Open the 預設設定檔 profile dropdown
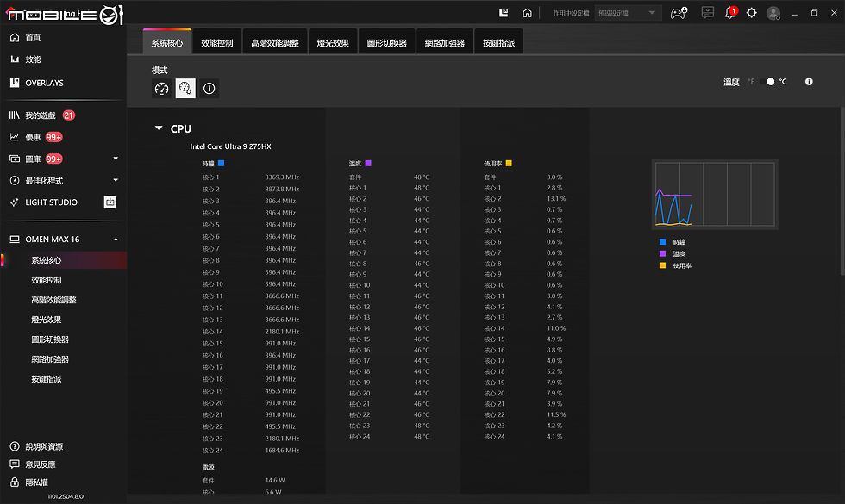Screen dimensions: 845x504 (x=629, y=13)
